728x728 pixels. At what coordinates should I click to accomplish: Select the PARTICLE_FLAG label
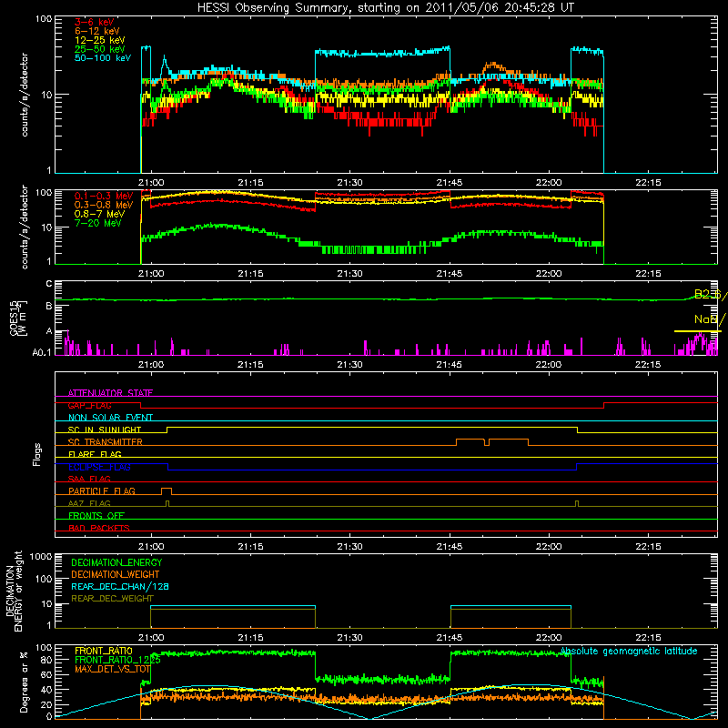point(102,490)
